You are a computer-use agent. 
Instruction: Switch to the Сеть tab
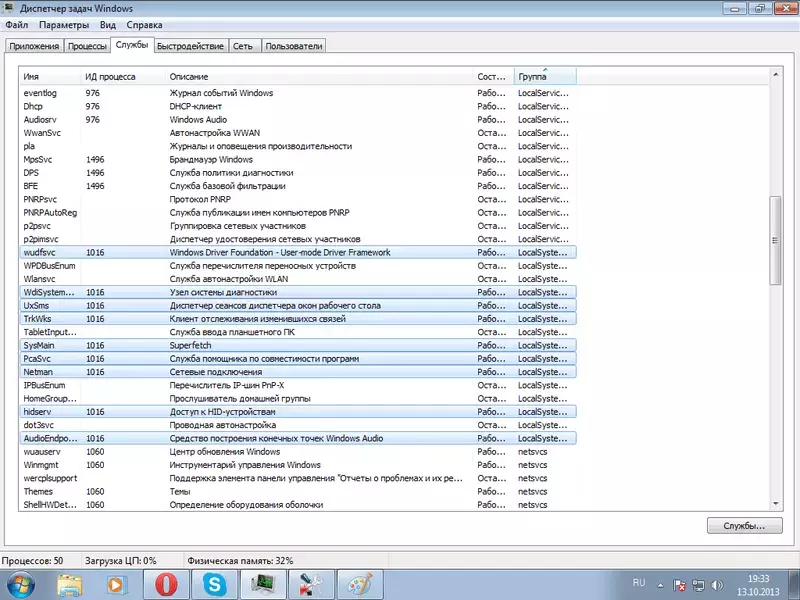(x=243, y=46)
